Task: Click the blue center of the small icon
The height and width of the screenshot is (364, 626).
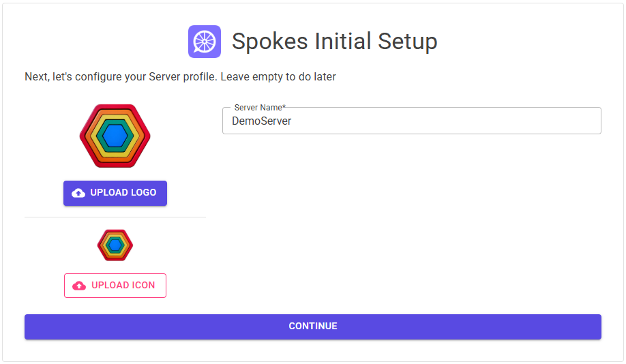Action: point(115,245)
